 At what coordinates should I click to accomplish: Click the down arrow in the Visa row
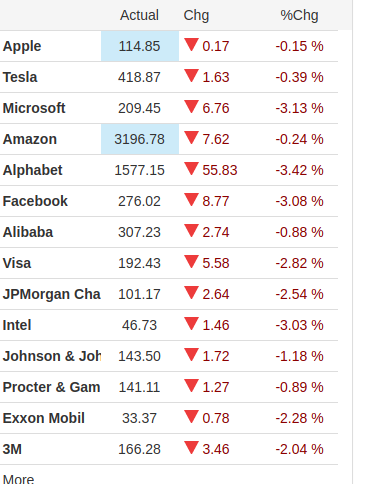click(x=191, y=262)
